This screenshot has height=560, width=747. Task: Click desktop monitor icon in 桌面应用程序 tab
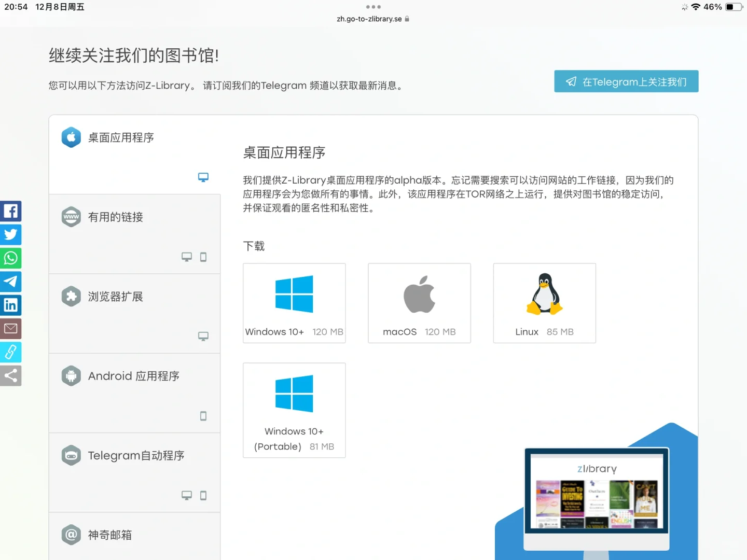click(203, 177)
